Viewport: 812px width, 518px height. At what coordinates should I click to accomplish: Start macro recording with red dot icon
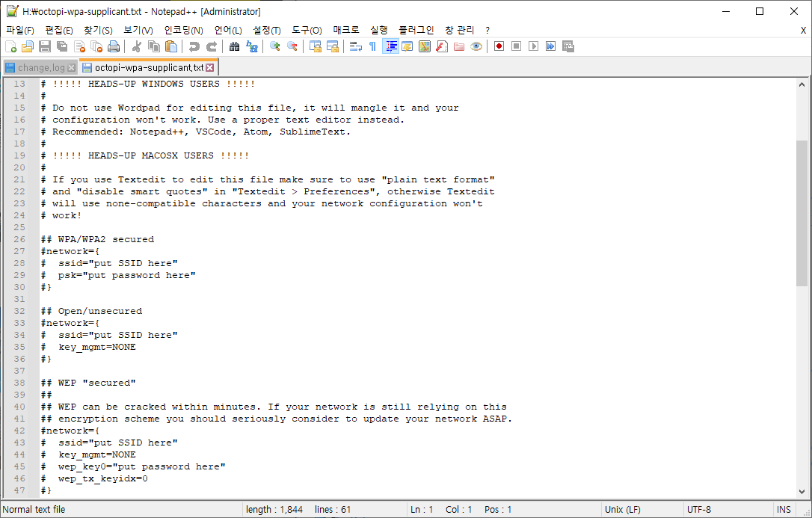click(499, 46)
